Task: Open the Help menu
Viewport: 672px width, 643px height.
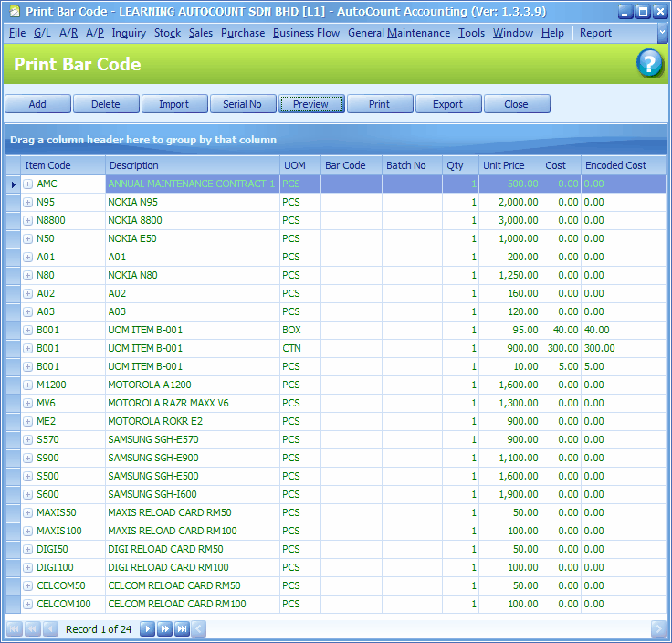Action: tap(552, 33)
